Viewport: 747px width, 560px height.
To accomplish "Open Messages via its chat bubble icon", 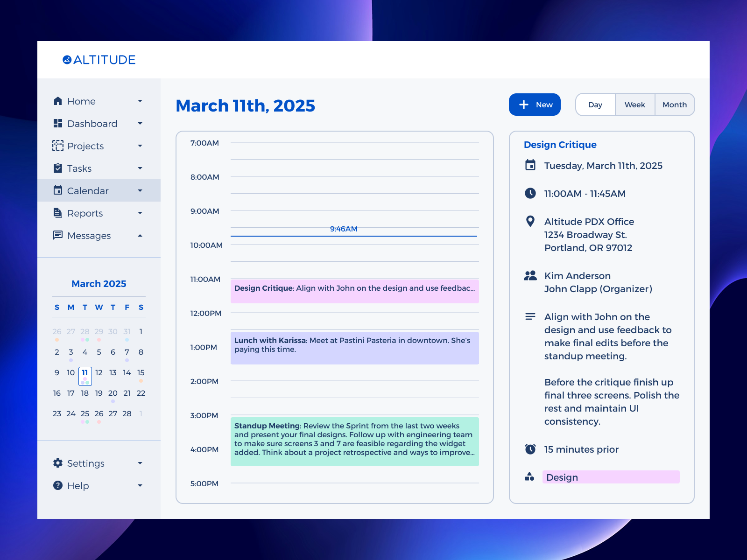I will pyautogui.click(x=58, y=235).
